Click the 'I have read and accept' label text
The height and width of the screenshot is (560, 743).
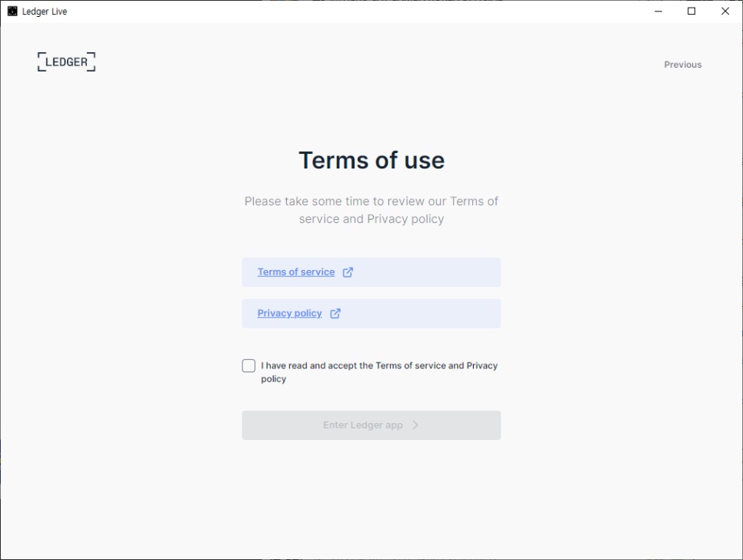click(379, 372)
